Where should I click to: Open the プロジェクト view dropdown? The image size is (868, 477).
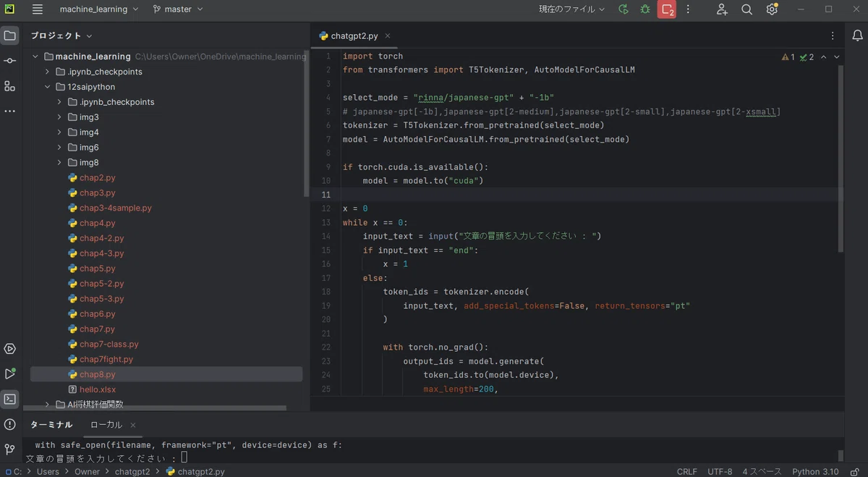coord(61,35)
